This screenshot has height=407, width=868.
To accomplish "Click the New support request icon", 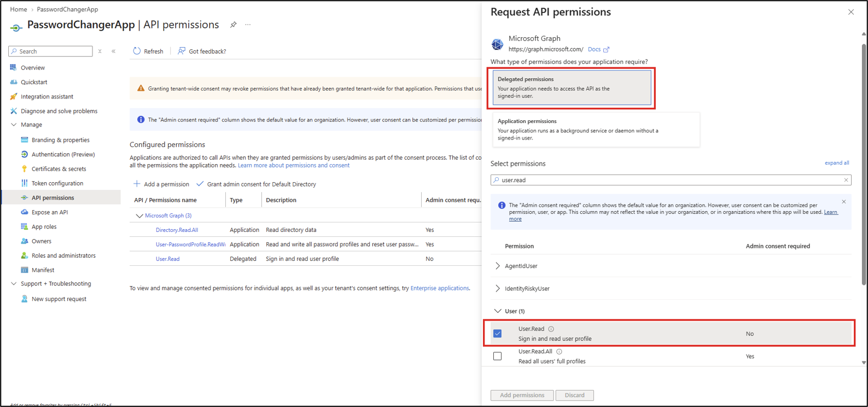I will pyautogui.click(x=24, y=299).
